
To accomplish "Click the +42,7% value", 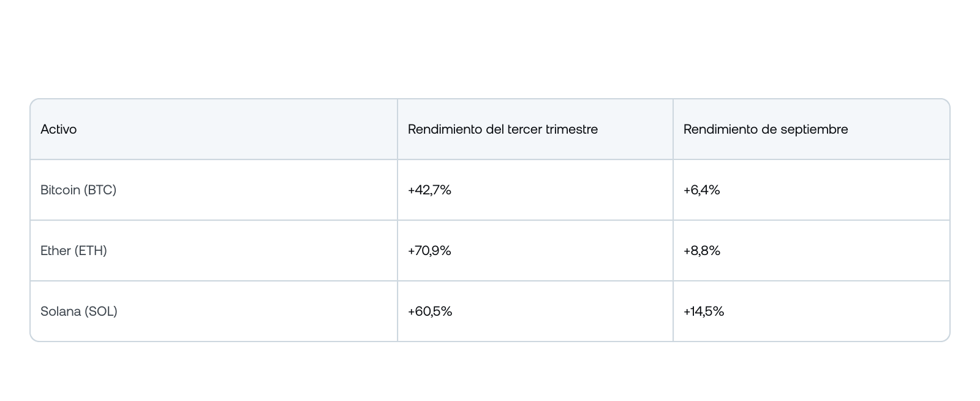I will [429, 190].
